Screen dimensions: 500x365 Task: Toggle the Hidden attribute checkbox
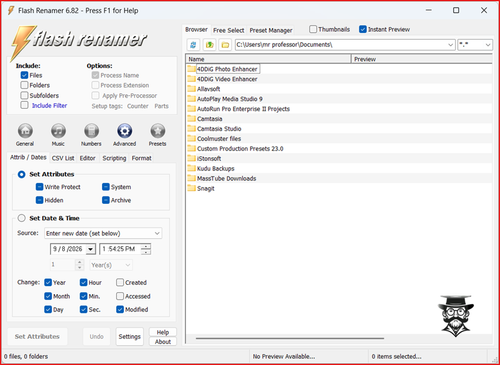tap(39, 200)
